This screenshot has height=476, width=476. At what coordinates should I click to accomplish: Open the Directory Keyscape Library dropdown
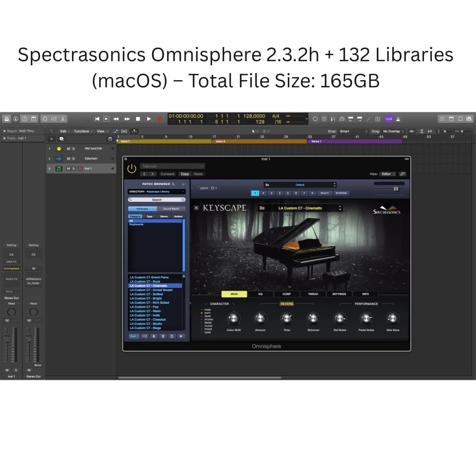[157, 192]
